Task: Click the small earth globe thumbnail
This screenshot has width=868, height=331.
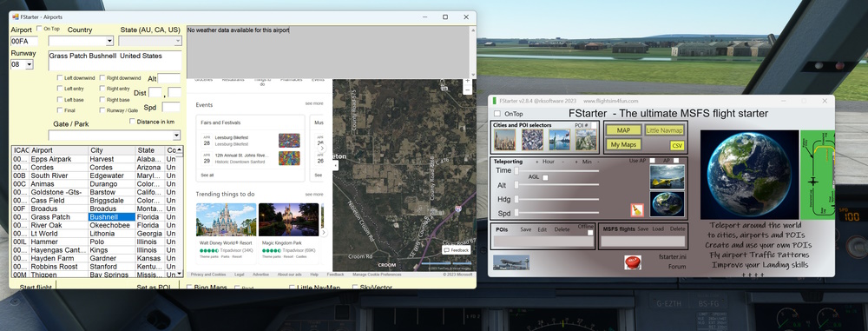Action: click(667, 203)
